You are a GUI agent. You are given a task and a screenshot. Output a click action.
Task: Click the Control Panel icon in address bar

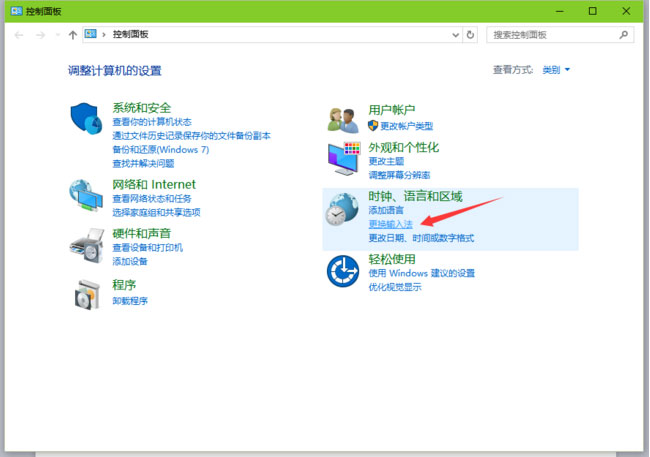[x=90, y=34]
